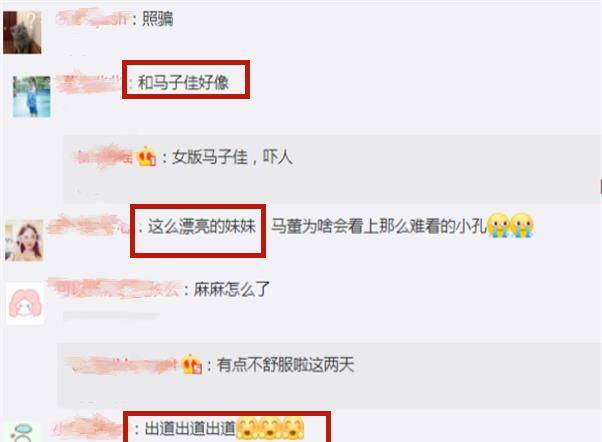Viewport: 602px width, 442px height.
Task: Click the first crying emoji after 小孔
Action: pyautogui.click(x=499, y=225)
